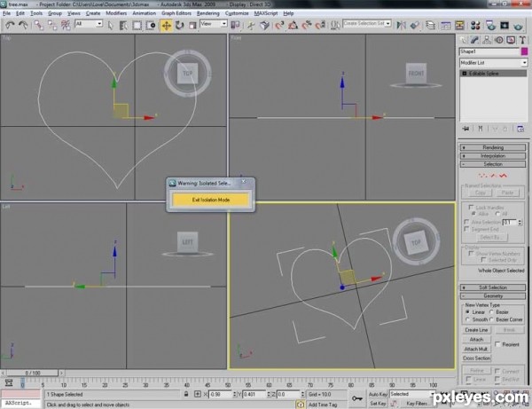This screenshot has width=532, height=409.
Task: Click the Attach Mult. button
Action: point(476,349)
